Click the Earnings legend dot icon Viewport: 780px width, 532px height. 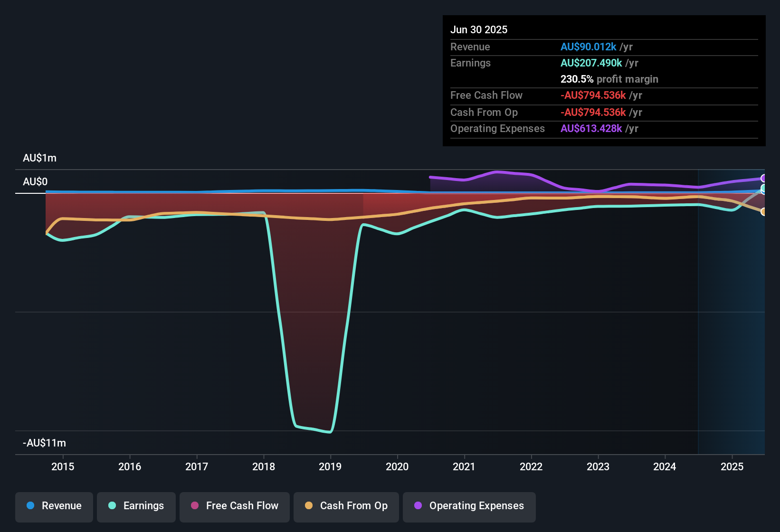112,506
